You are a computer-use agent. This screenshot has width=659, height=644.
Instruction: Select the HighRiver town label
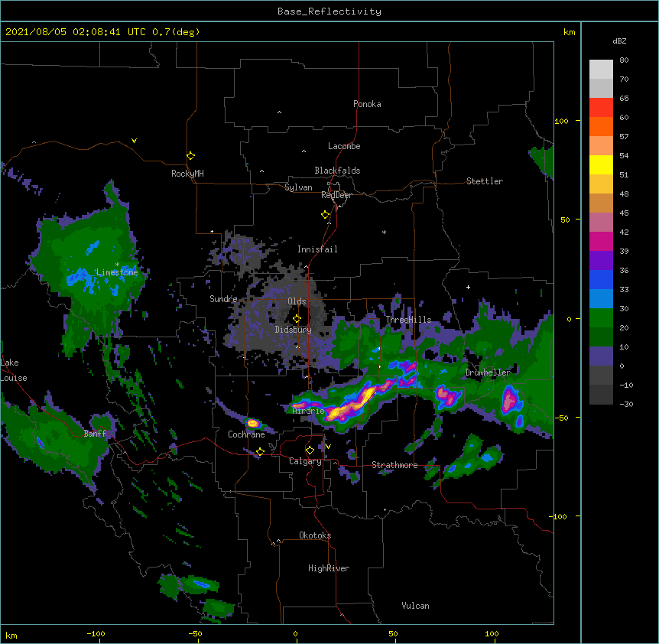coord(329,568)
